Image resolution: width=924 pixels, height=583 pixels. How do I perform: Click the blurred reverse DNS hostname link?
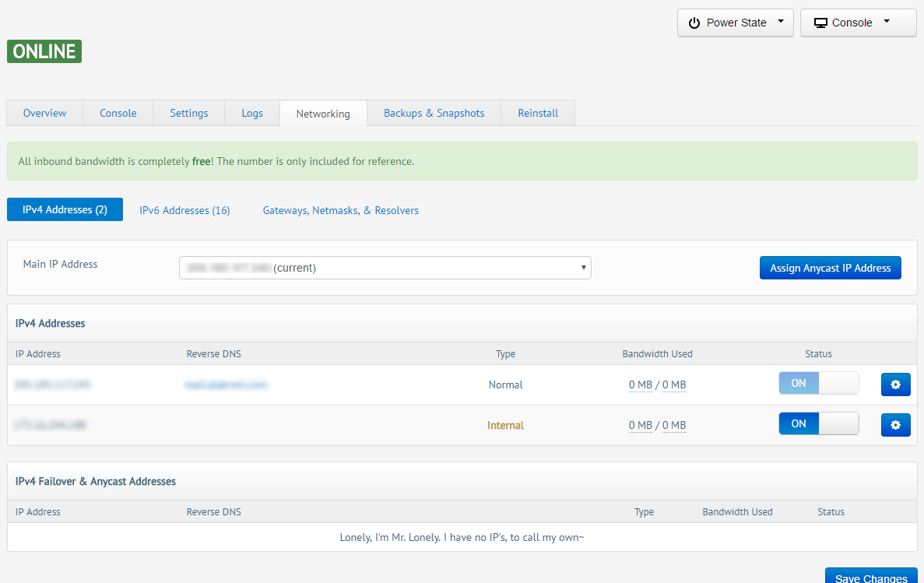pos(226,385)
